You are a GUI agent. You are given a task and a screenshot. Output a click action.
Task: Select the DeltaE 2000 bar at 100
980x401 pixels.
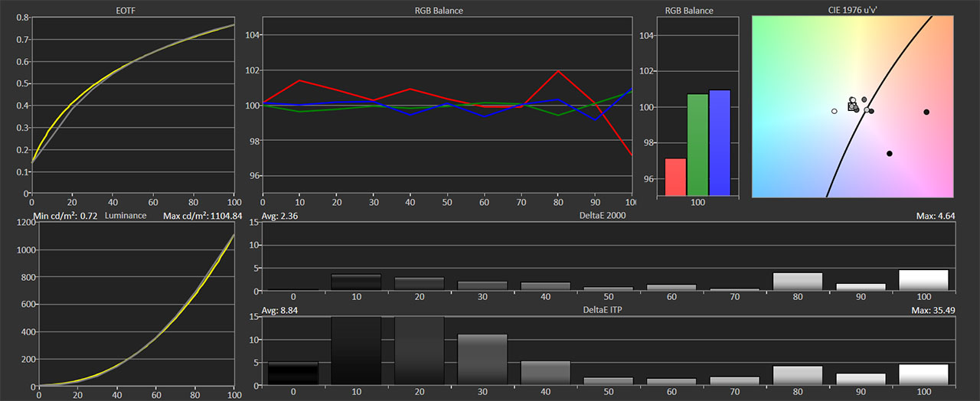point(923,280)
